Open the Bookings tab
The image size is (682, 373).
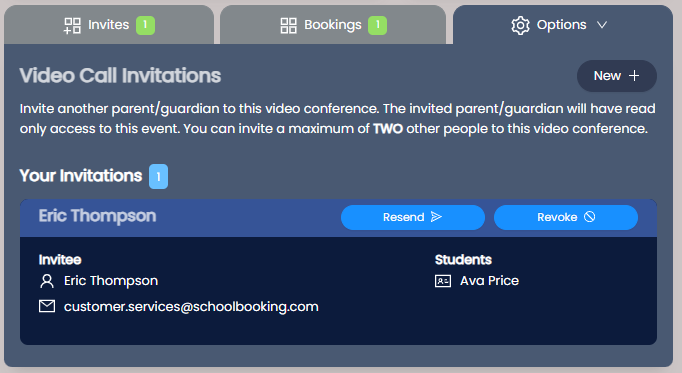(x=333, y=25)
